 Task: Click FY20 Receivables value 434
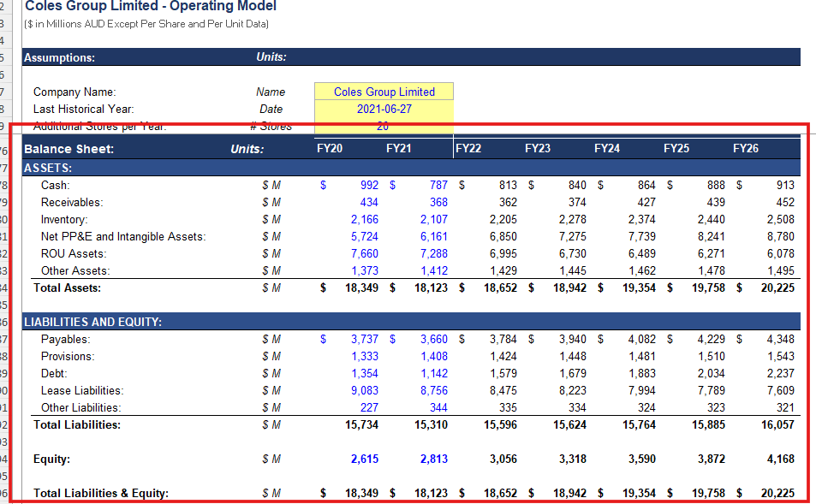point(370,202)
